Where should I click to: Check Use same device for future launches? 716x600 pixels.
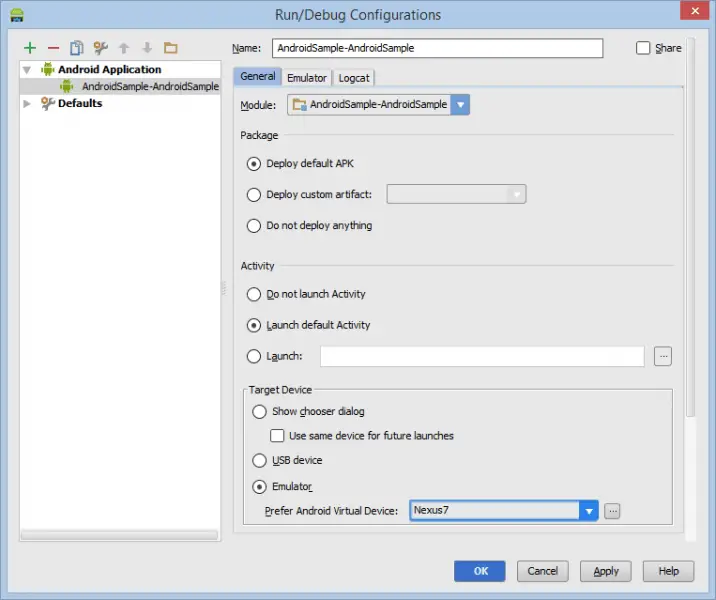[279, 436]
